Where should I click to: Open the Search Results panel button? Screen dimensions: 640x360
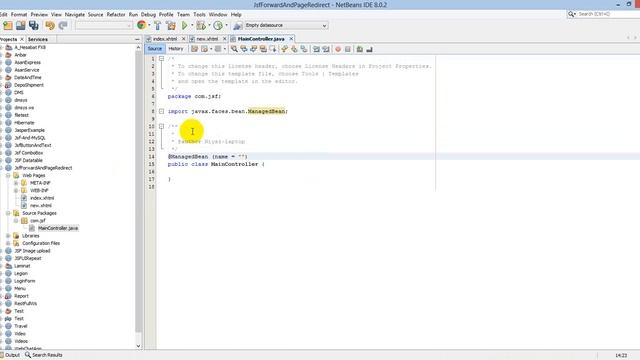click(44, 355)
